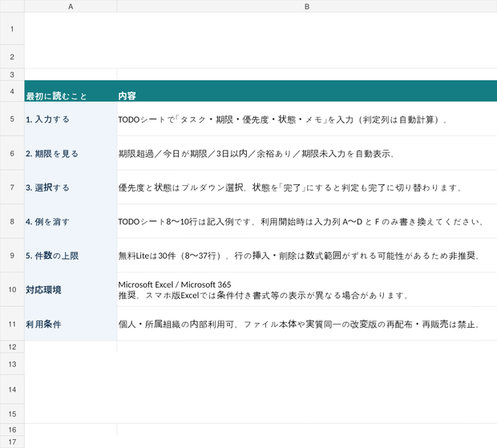Click the cell starting 'TODOシート8〜10行は記入例'

307,221
